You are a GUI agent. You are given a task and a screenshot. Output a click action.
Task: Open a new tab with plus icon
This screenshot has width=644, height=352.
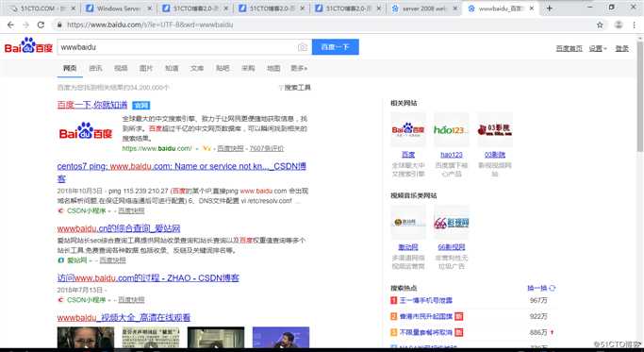pyautogui.click(x=549, y=8)
